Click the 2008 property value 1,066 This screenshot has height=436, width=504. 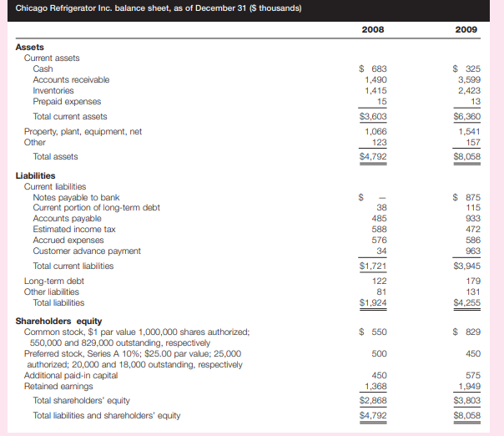(x=375, y=132)
